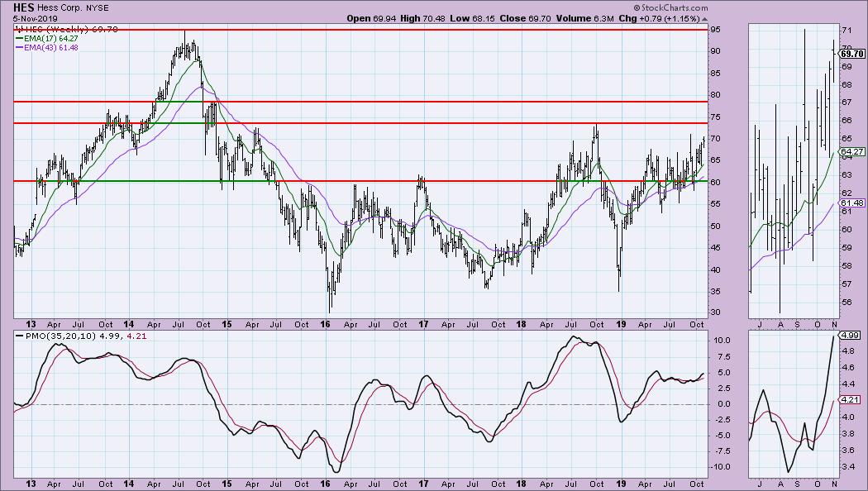
Task: Click the HES ticker symbol in the header
Action: pos(24,7)
